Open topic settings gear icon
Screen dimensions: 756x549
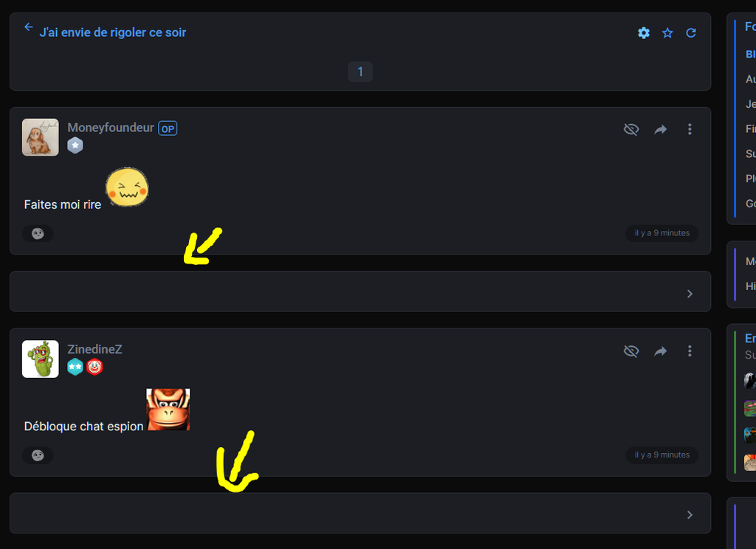(x=644, y=33)
